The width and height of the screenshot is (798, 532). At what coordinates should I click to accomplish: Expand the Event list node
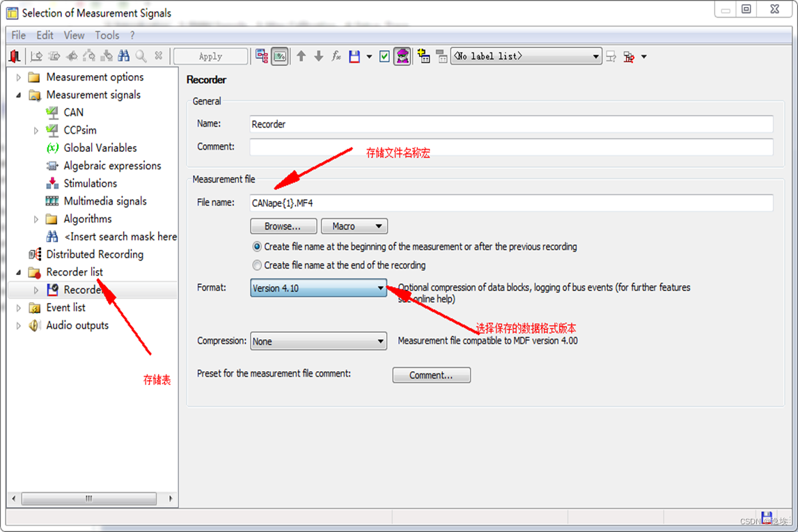pos(18,308)
